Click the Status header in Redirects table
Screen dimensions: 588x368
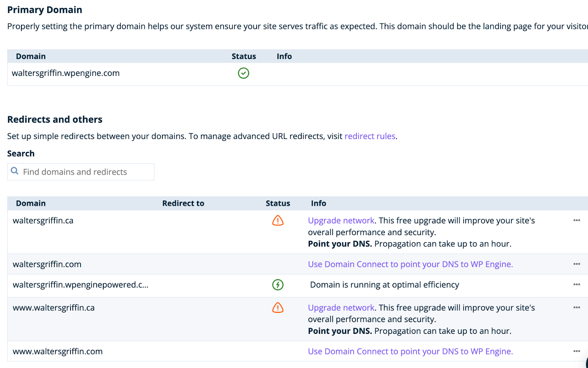pos(278,203)
